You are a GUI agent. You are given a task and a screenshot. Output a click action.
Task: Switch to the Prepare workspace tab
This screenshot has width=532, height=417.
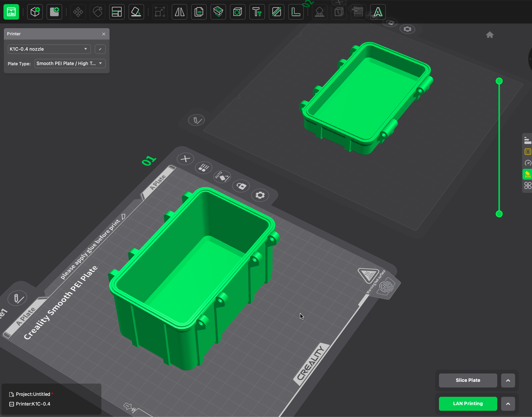11,12
